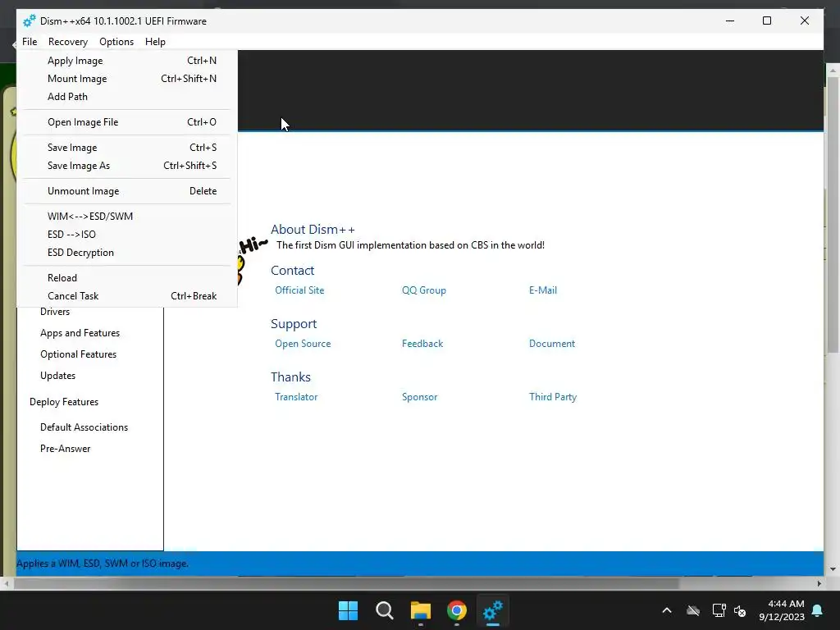Visit the Open Source link
840x630 pixels.
pos(303,344)
